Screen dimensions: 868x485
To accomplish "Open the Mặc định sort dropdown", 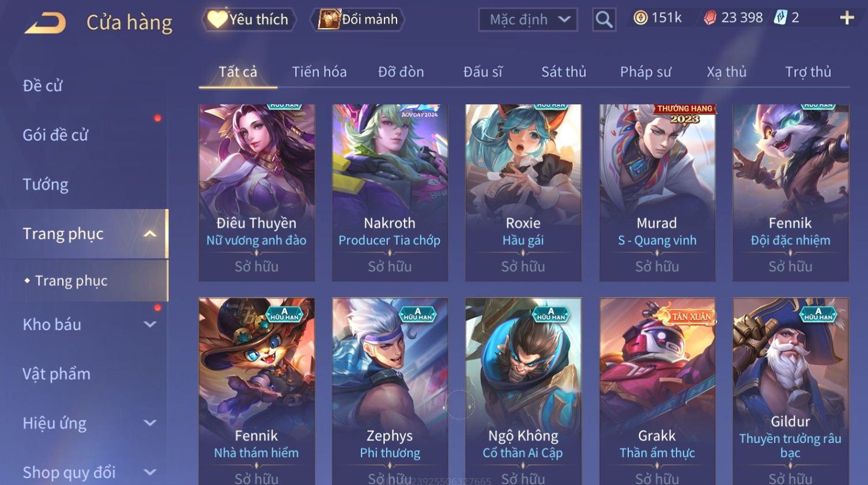I will [528, 20].
